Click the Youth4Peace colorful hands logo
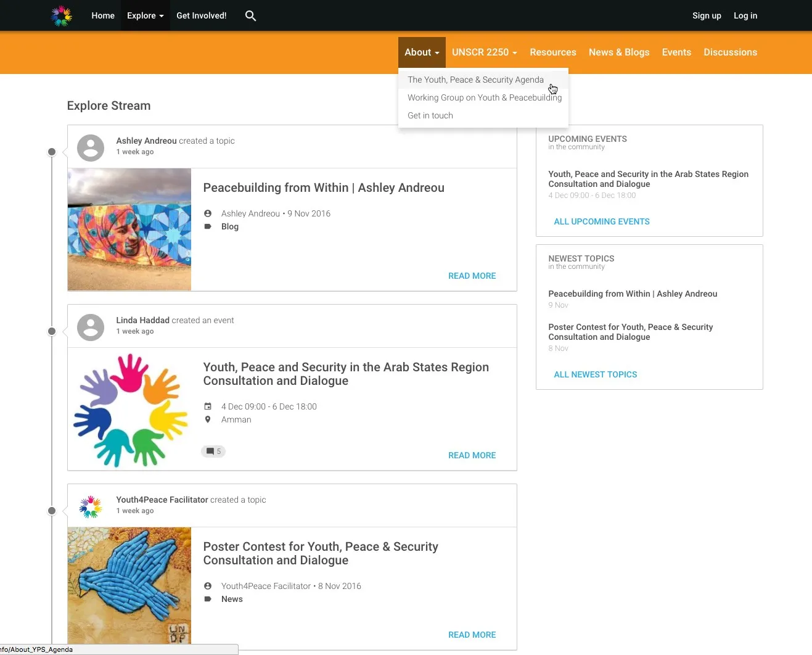The width and height of the screenshot is (812, 655). click(62, 15)
